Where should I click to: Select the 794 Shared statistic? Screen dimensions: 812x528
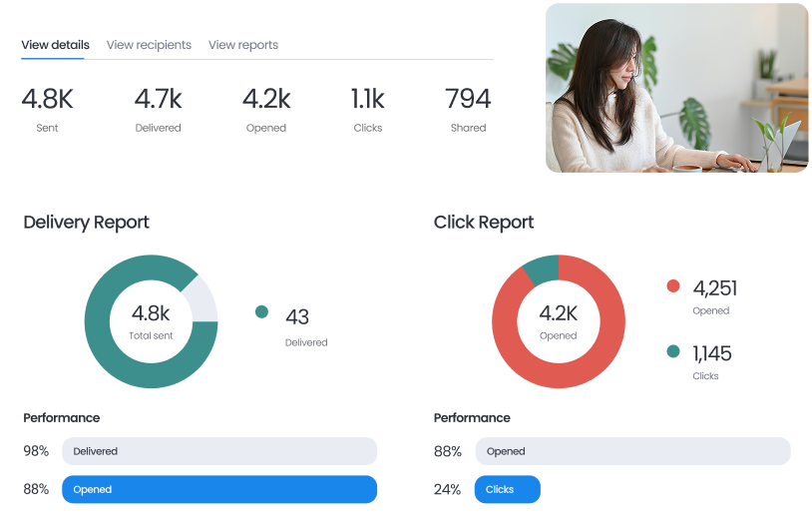click(468, 108)
